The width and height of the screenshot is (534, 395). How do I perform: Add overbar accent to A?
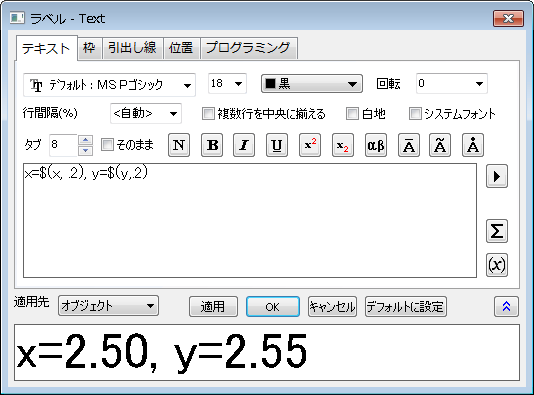click(x=409, y=145)
